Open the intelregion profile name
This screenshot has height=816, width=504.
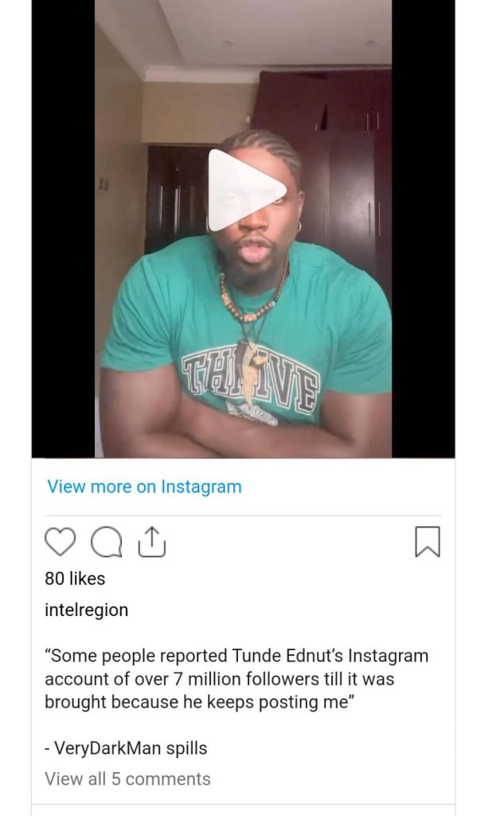point(86,610)
